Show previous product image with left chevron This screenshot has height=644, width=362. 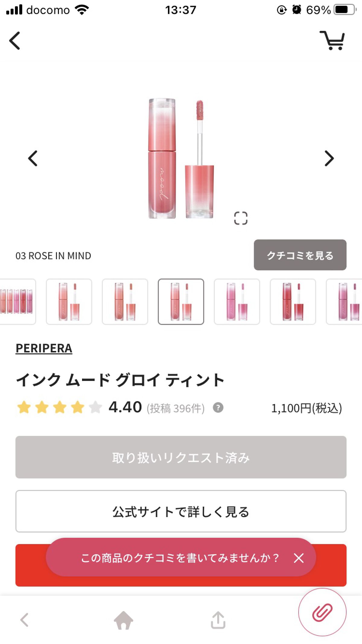pos(33,158)
